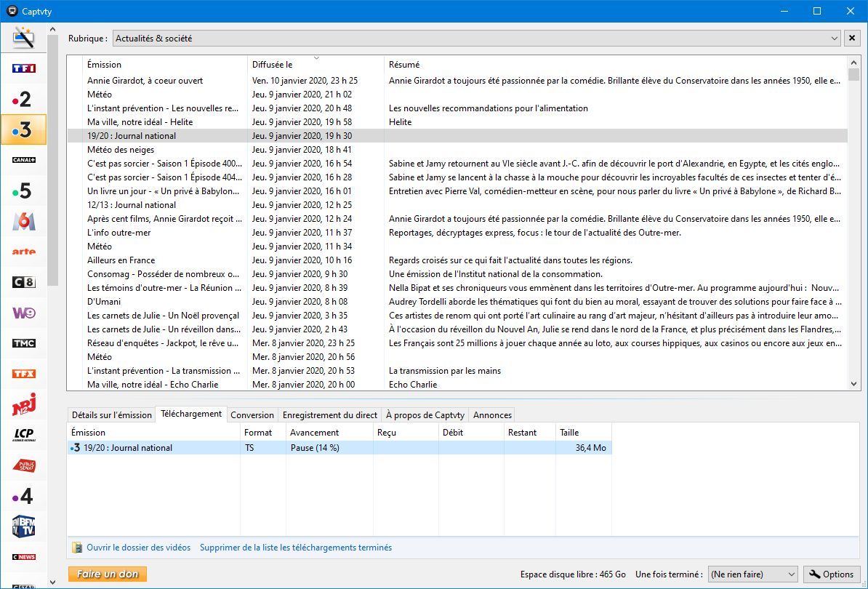Clear the Rubrique filter with X button

852,38
